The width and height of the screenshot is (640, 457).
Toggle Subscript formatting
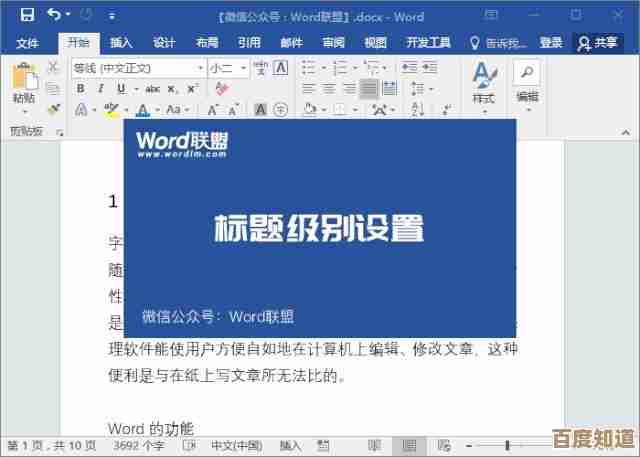[172, 89]
